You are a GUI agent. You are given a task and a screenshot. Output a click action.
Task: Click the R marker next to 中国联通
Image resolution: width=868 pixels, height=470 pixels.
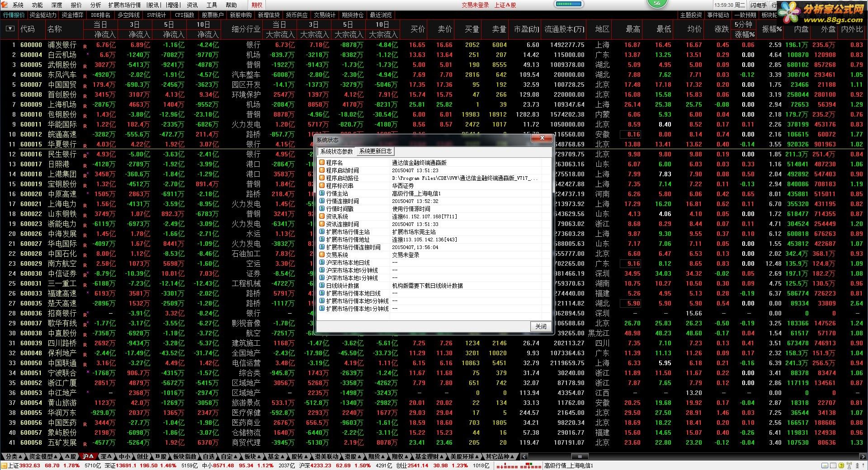(85, 364)
